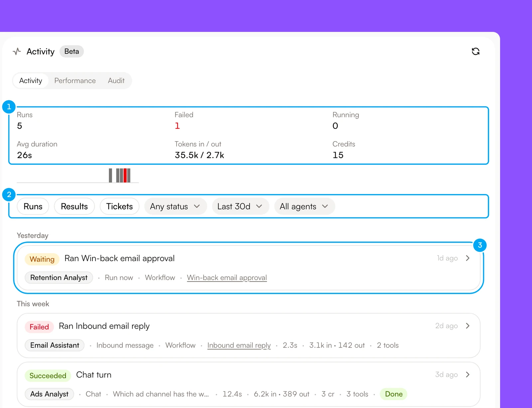This screenshot has width=532, height=408.
Task: Select the Tickets filter pill
Action: click(119, 206)
